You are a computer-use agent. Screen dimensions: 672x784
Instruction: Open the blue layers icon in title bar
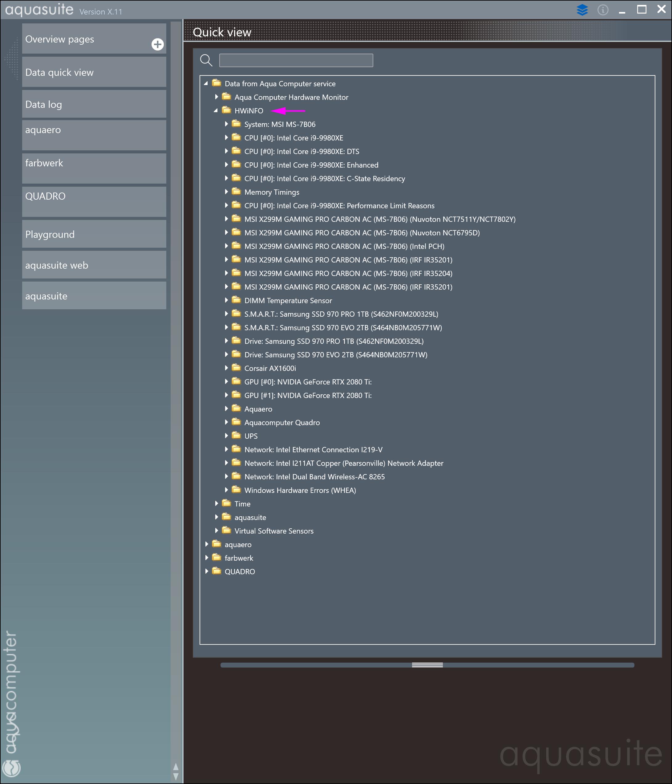[582, 10]
